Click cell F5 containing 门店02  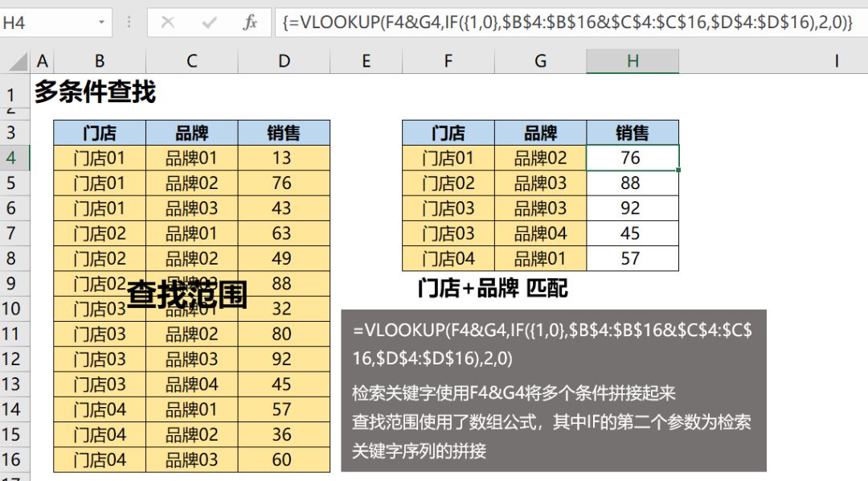pyautogui.click(x=448, y=183)
